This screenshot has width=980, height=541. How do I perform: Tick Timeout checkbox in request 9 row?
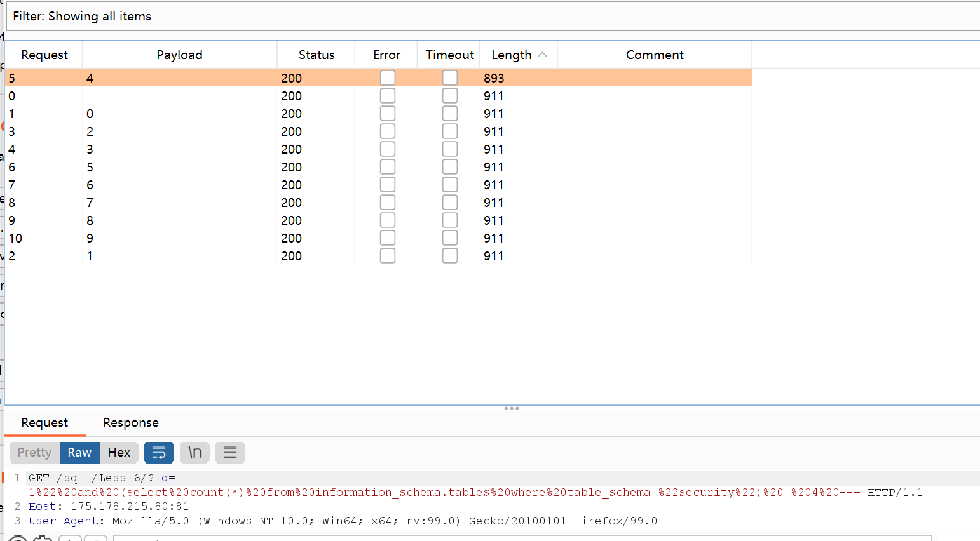(450, 220)
